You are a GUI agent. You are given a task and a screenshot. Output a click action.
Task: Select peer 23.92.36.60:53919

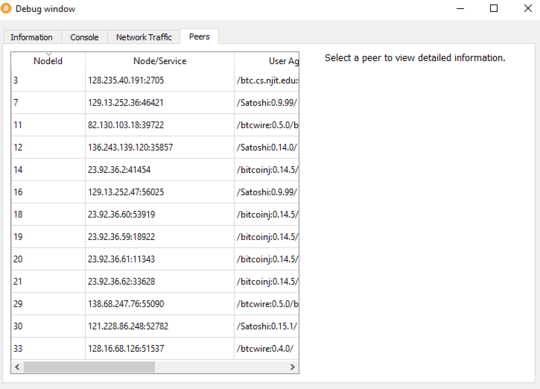(x=160, y=214)
